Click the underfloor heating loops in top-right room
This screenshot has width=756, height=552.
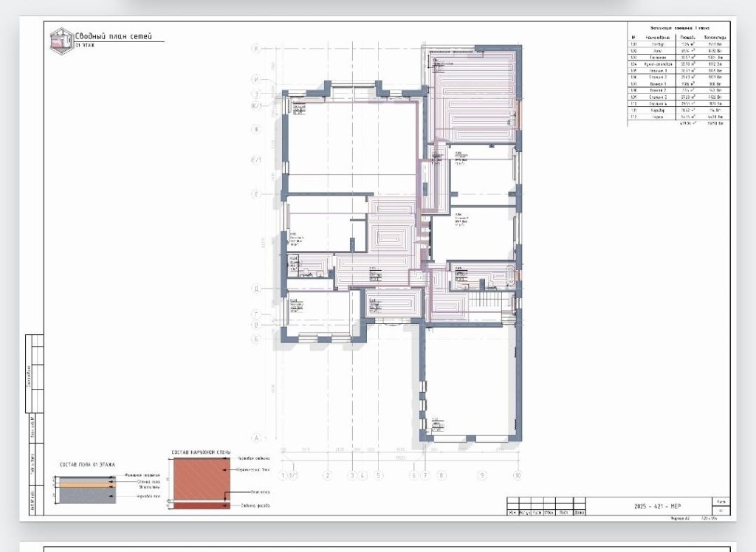[x=473, y=97]
